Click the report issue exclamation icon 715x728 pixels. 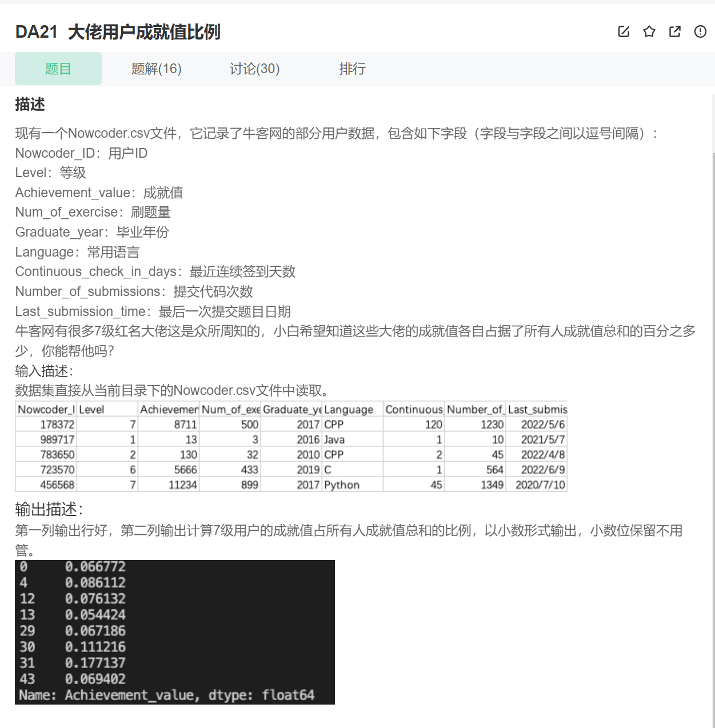point(700,31)
